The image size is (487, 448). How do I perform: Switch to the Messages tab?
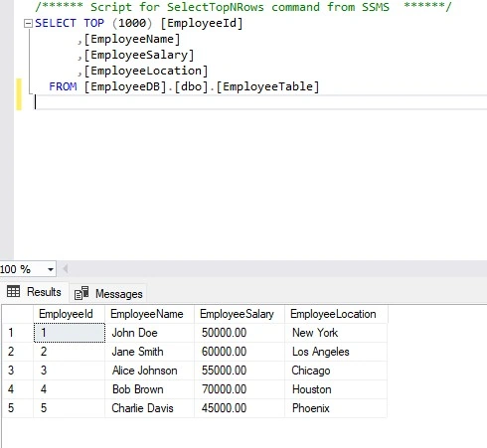coord(108,293)
